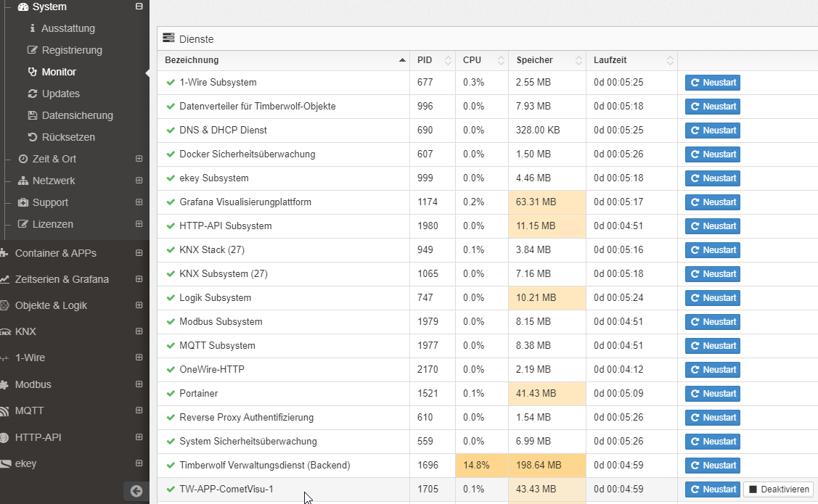The width and height of the screenshot is (818, 504).
Task: Click the KNX logo icon in sidebar
Action: click(5, 332)
